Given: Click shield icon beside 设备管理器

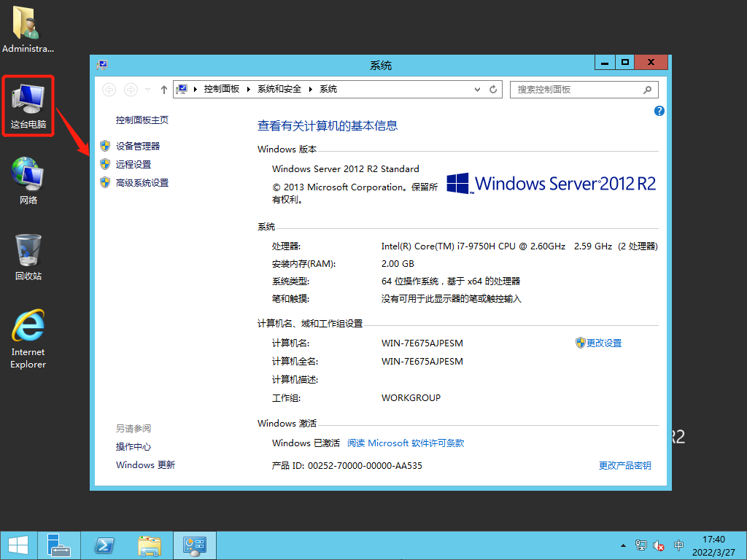Looking at the screenshot, I should [x=105, y=146].
